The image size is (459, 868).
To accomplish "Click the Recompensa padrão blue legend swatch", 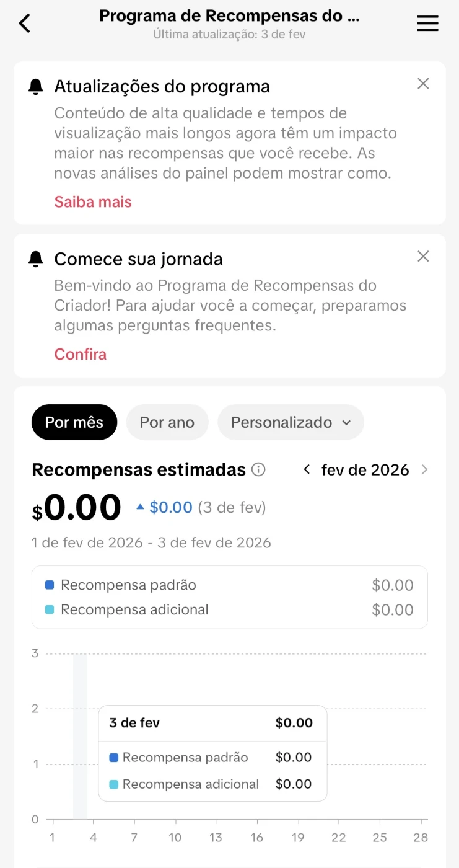I will (50, 585).
